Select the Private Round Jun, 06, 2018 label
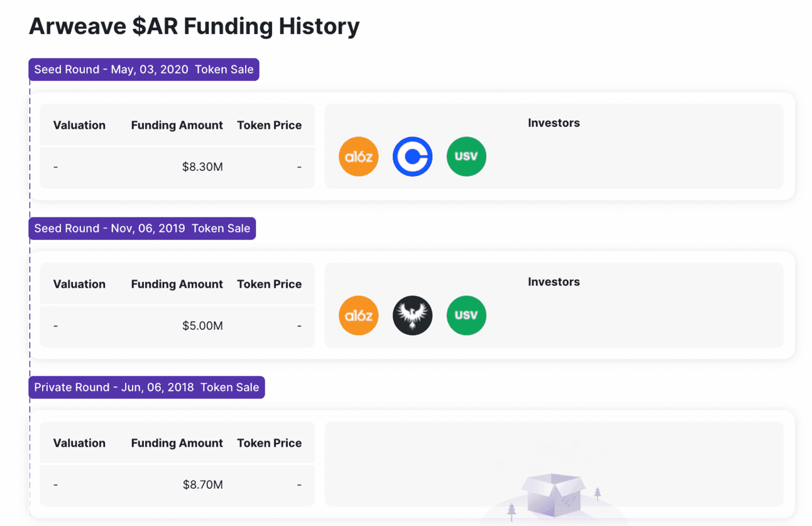This screenshot has height=526, width=812. [146, 387]
